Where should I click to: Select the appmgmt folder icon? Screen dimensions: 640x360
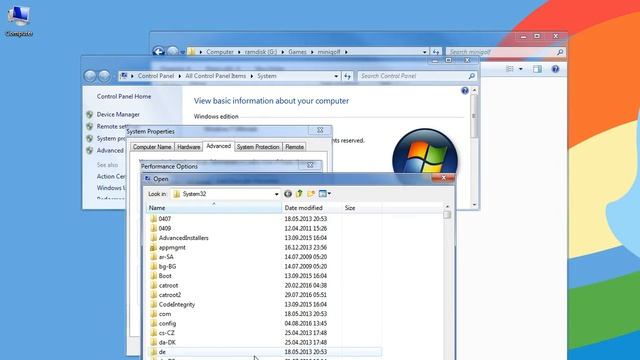[x=153, y=247]
